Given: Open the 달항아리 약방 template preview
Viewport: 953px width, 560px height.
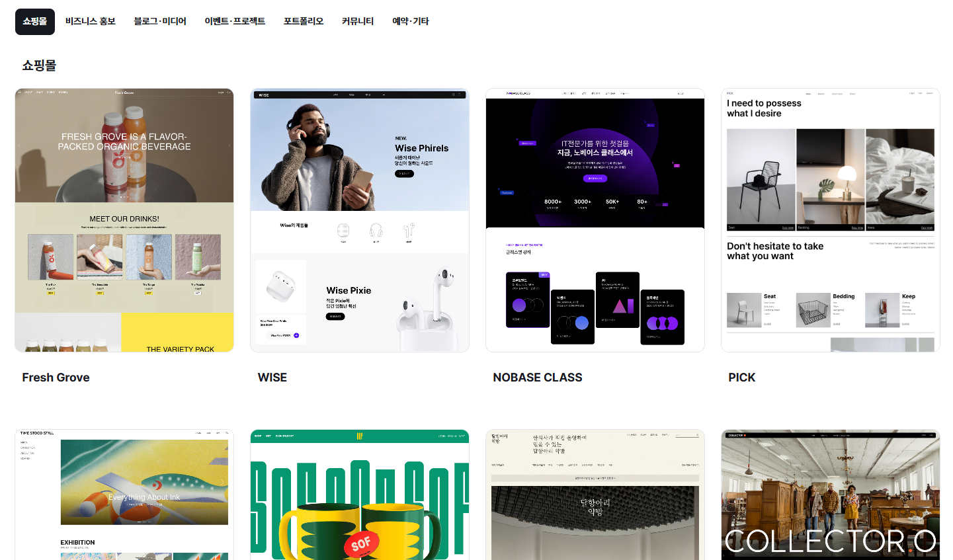Looking at the screenshot, I should [595, 495].
